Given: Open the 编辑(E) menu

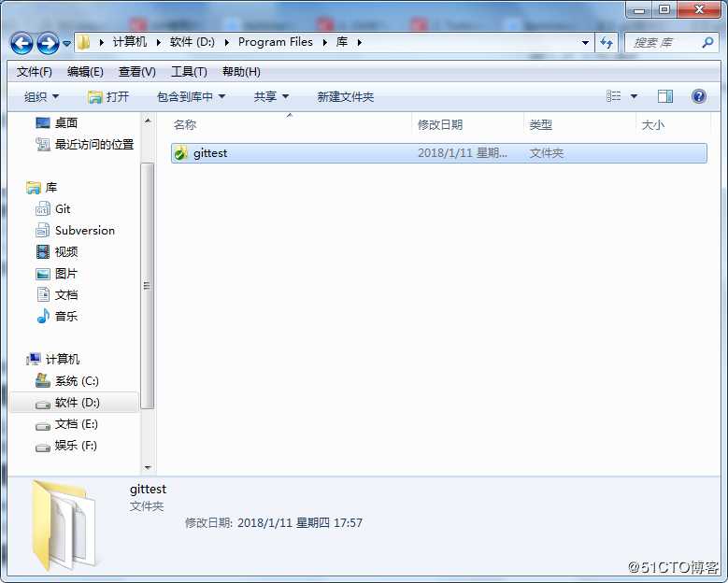Looking at the screenshot, I should 85,72.
